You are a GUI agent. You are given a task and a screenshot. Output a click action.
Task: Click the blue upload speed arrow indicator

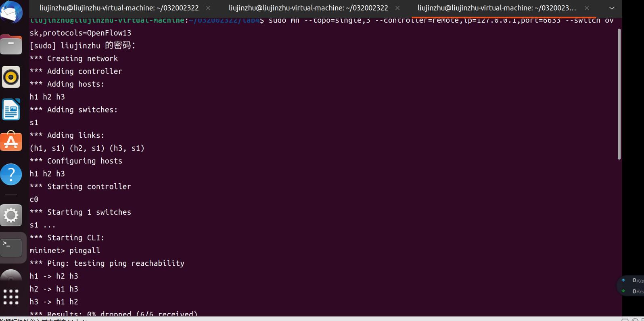[x=623, y=280]
